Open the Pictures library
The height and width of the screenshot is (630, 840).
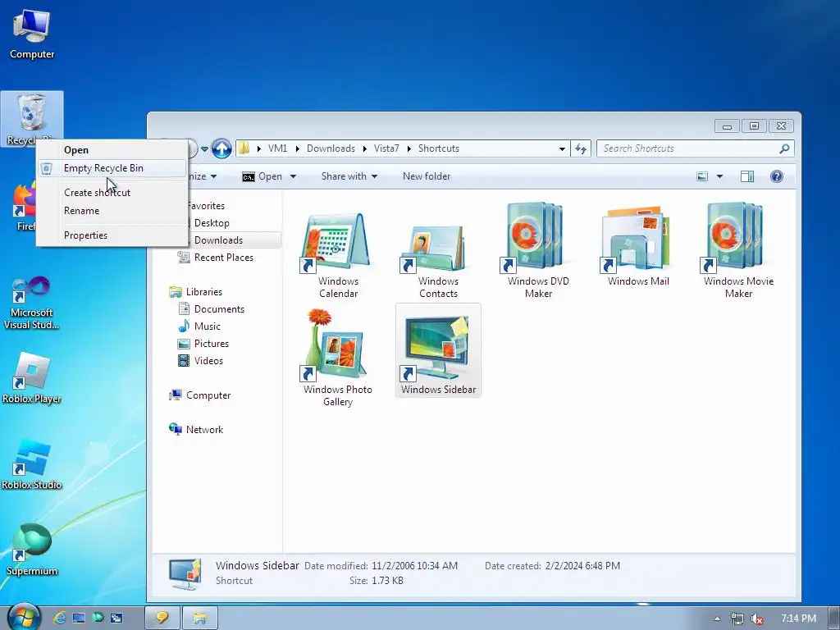coord(203,344)
